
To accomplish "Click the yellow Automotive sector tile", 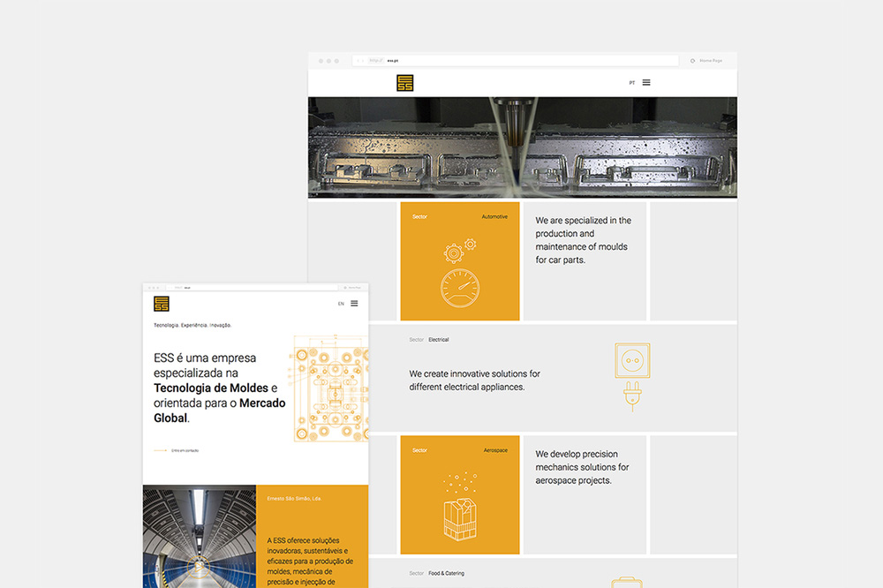I will pyautogui.click(x=459, y=261).
